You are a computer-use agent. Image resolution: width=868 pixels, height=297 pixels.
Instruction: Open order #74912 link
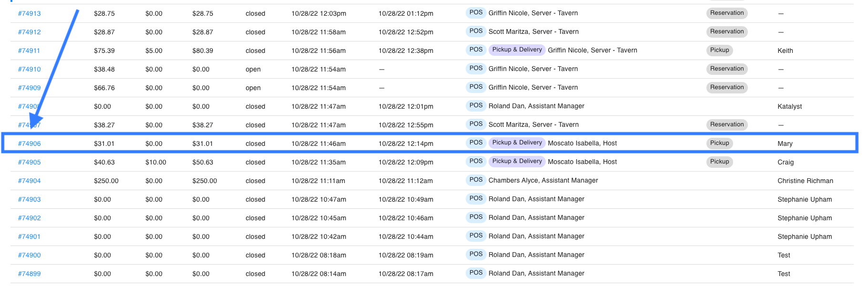29,32
